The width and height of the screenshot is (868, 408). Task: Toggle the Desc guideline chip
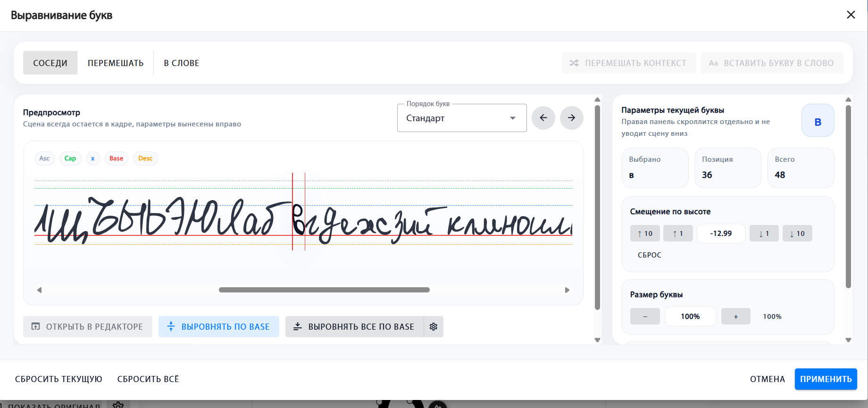pyautogui.click(x=145, y=158)
